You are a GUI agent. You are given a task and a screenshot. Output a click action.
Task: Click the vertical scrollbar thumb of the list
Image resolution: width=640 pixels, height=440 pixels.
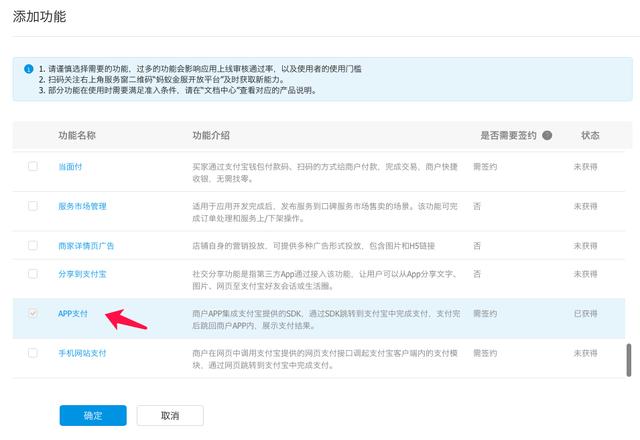pos(629,360)
